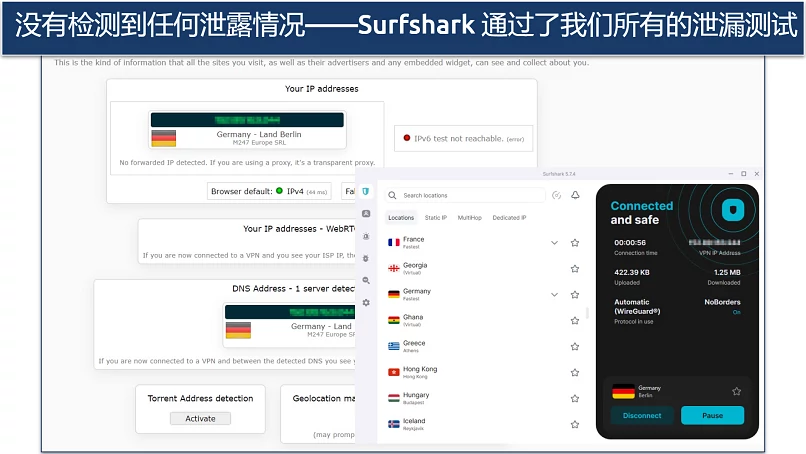Click the Greece flag icon
Viewport: 806px width, 454px height.
394,346
